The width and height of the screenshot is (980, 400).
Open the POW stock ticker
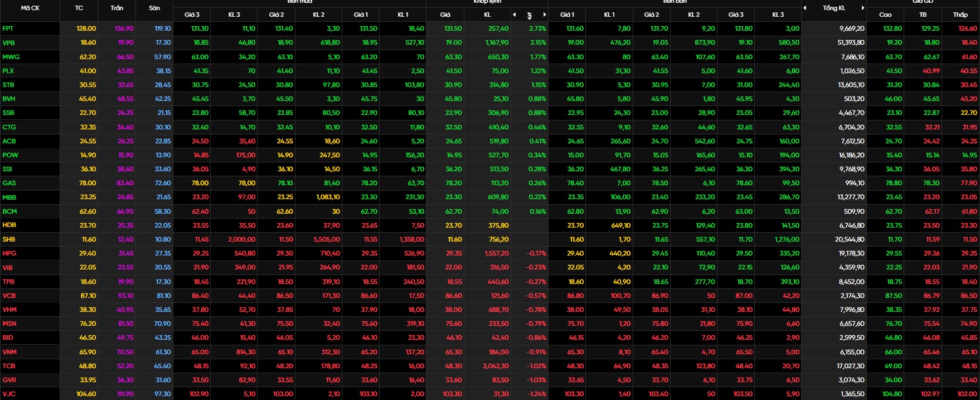point(10,155)
